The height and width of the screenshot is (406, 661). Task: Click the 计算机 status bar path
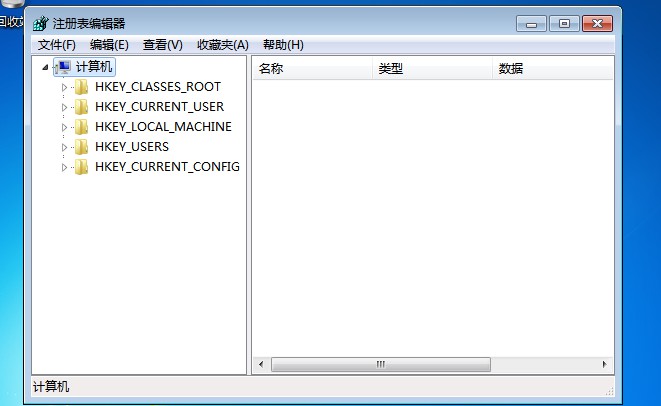51,387
